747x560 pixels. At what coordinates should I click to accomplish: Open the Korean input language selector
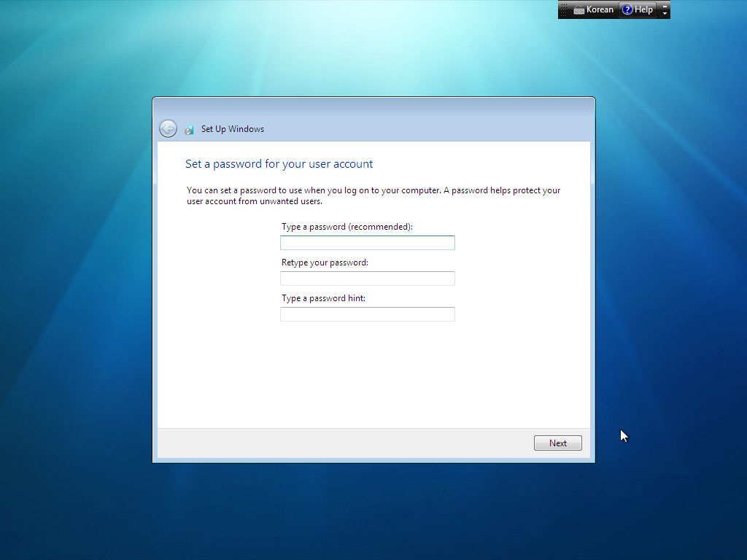click(x=594, y=9)
